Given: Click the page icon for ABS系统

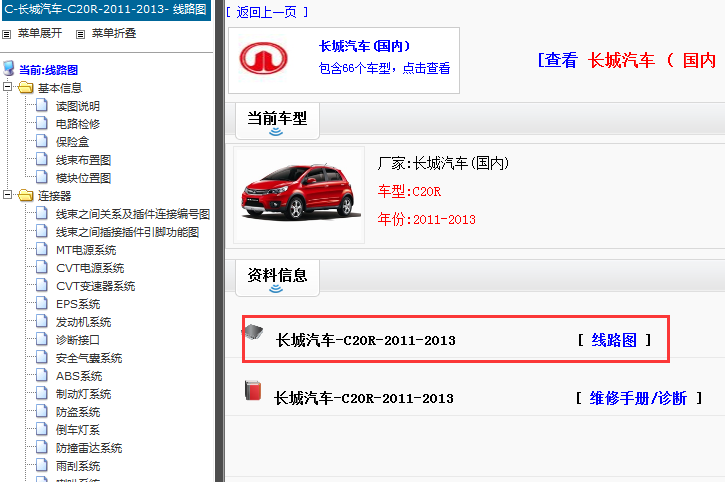Looking at the screenshot, I should 42,376.
